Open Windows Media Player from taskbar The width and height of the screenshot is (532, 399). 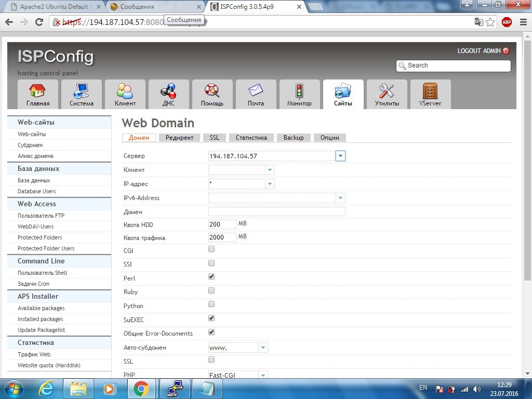(x=110, y=389)
